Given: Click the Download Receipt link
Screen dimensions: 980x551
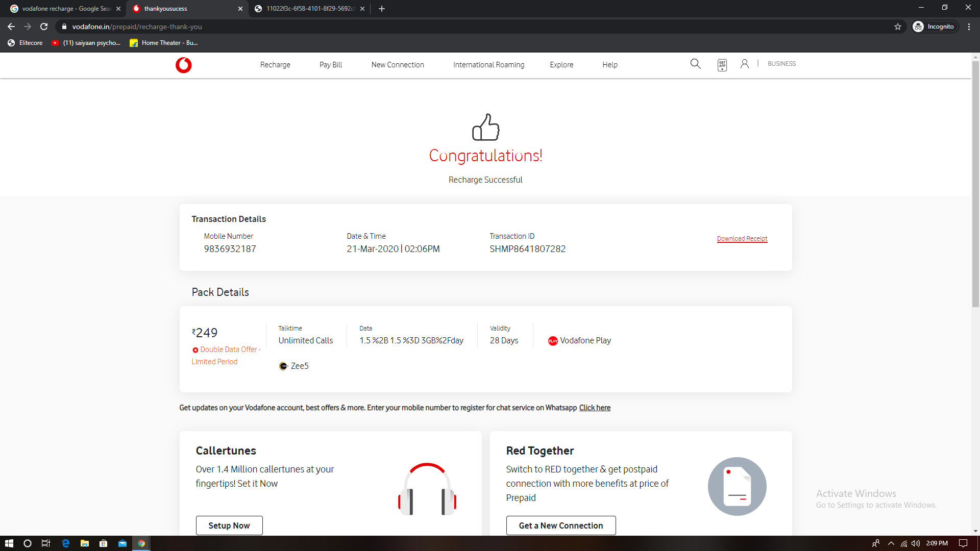Looking at the screenshot, I should 742,239.
